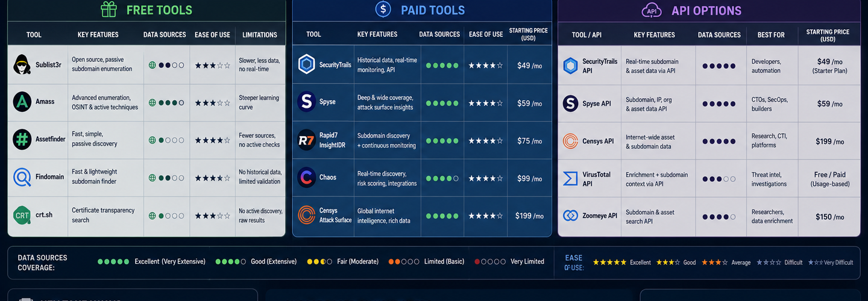Click 'Excellent (Very Extensive)' coverage legend entry

[152, 261]
